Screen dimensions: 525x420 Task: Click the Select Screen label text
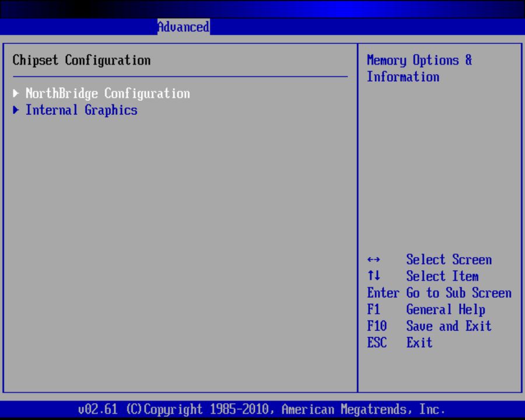pyautogui.click(x=449, y=260)
